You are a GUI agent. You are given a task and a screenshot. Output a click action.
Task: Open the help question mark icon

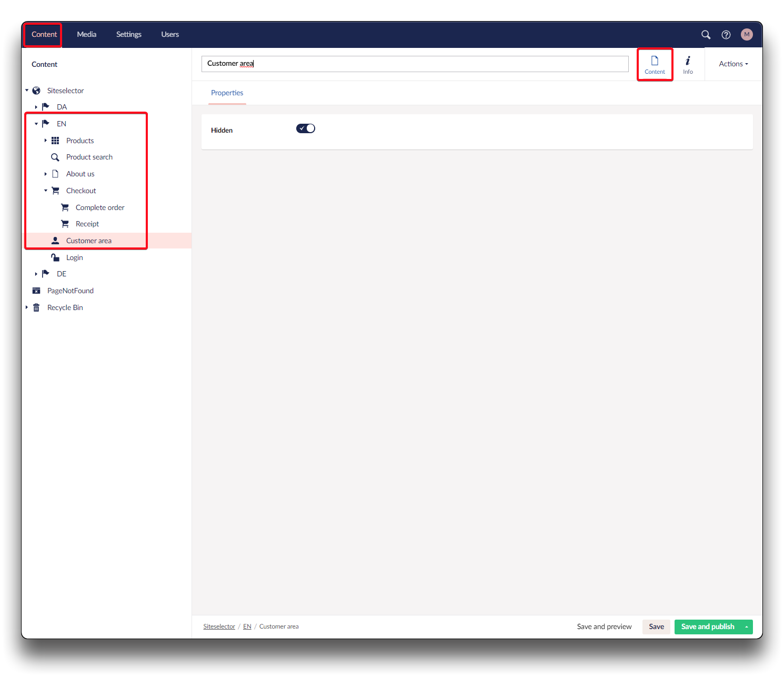[726, 35]
